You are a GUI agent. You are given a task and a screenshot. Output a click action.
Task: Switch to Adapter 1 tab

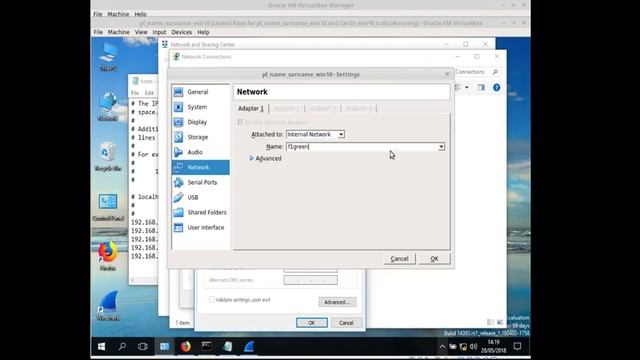pyautogui.click(x=251, y=109)
